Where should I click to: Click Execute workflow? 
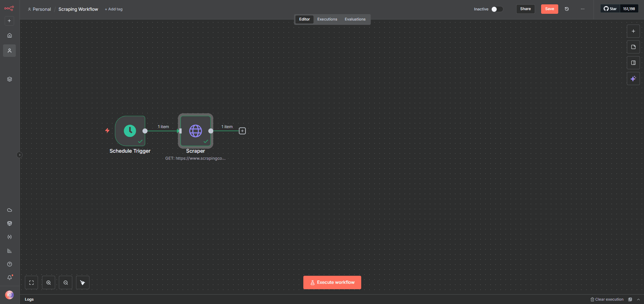pyautogui.click(x=332, y=282)
